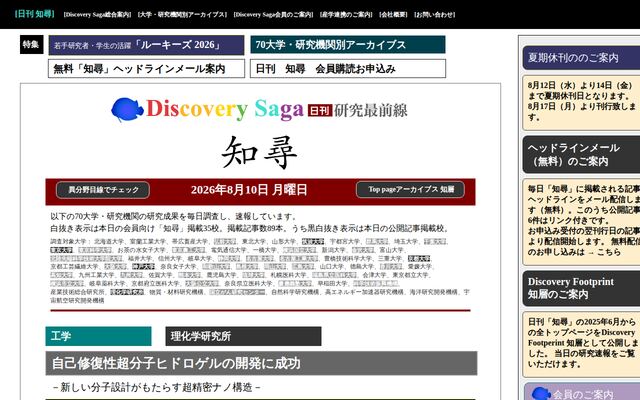The width and height of the screenshot is (640, 400).
Task: Open ヘッドラインメール(無料)のご案内 sidebar heading
Action: [x=581, y=155]
